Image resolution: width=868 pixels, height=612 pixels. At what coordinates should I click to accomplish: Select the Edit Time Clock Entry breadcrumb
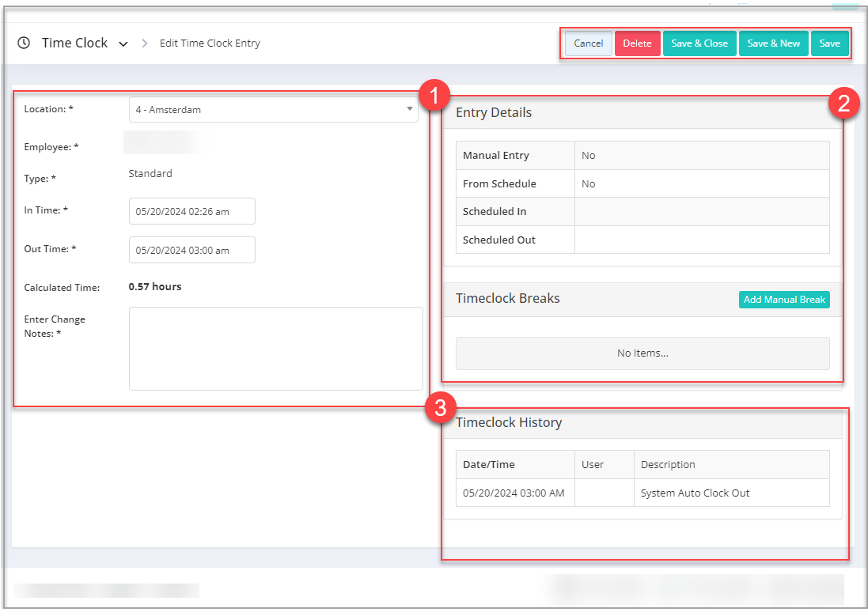point(210,43)
